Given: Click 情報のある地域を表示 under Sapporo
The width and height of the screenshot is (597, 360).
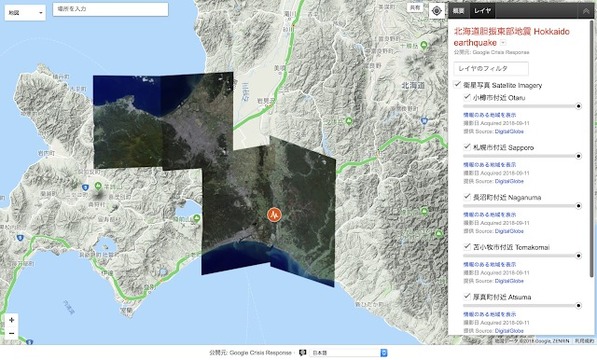Looking at the screenshot, I should pyautogui.click(x=490, y=165).
